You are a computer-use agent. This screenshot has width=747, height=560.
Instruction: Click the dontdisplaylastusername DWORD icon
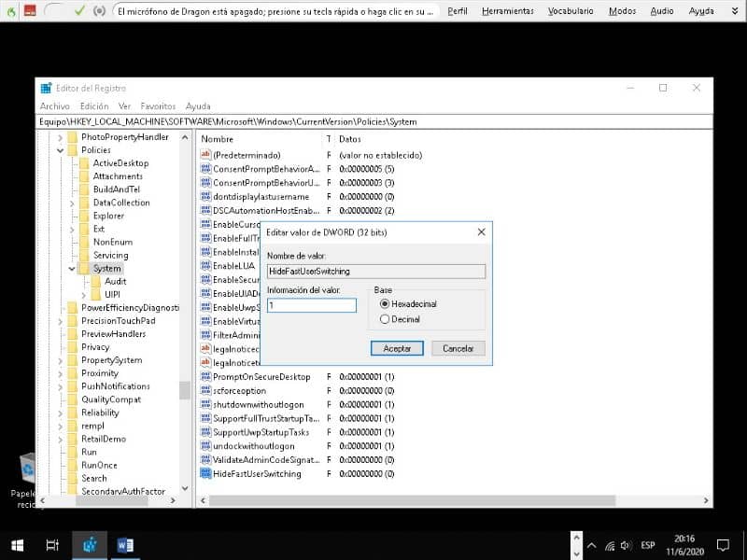(205, 196)
